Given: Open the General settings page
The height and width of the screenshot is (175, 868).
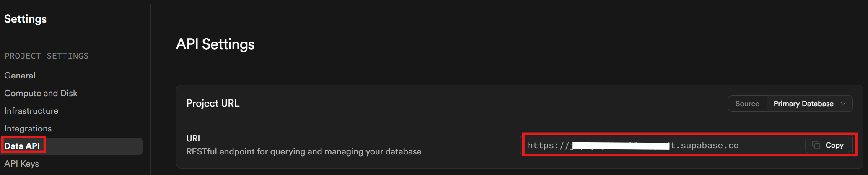Looking at the screenshot, I should 20,76.
